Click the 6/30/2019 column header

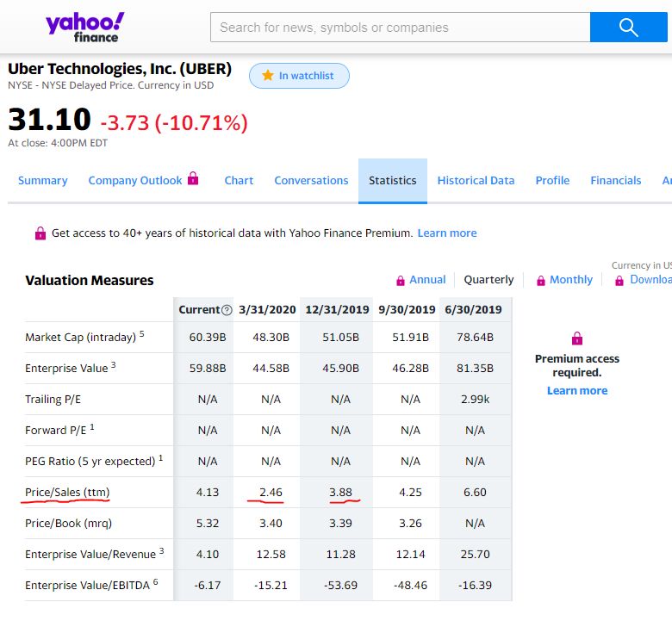tap(473, 310)
